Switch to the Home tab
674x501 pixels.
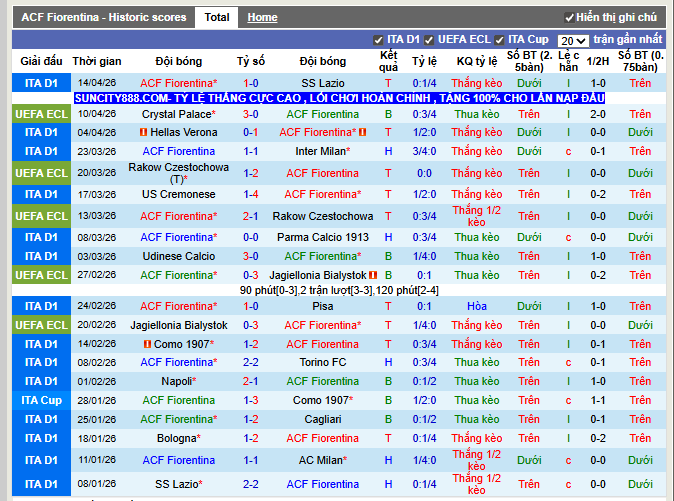(x=262, y=18)
